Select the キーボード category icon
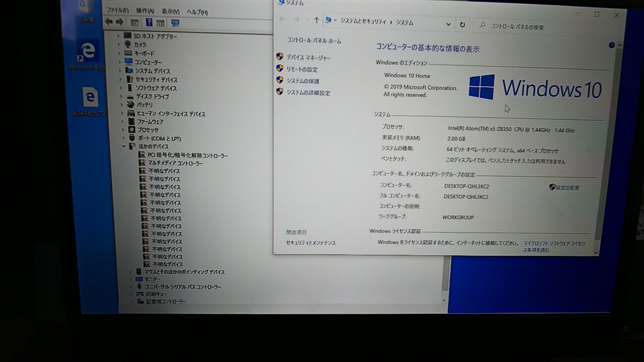644x362 pixels. click(128, 53)
